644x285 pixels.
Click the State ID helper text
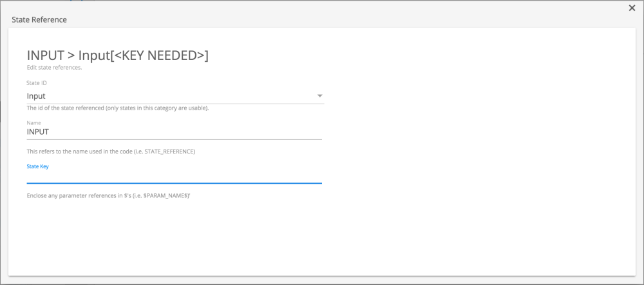(117, 108)
